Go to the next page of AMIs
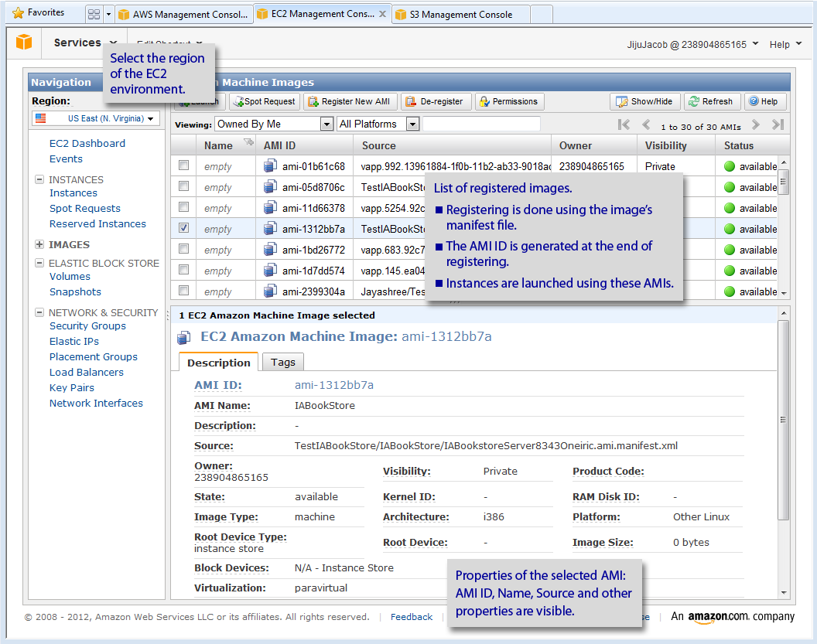The width and height of the screenshot is (817, 644). tap(756, 124)
